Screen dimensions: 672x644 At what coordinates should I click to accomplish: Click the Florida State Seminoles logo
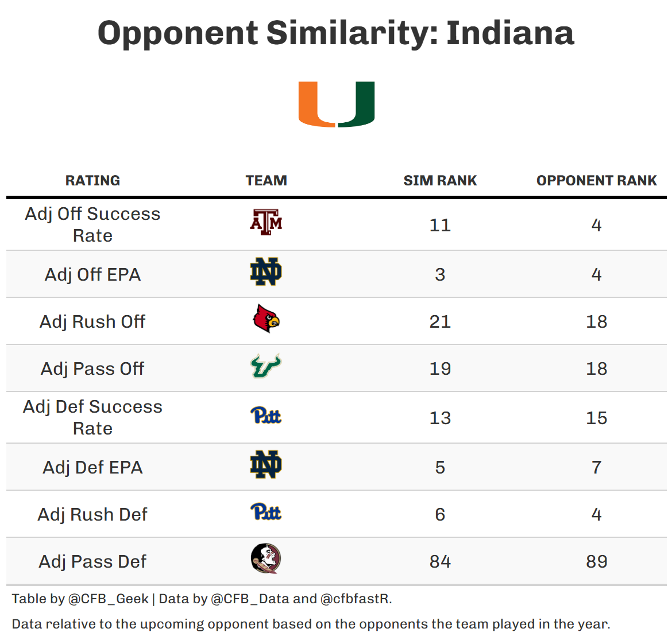click(x=266, y=559)
